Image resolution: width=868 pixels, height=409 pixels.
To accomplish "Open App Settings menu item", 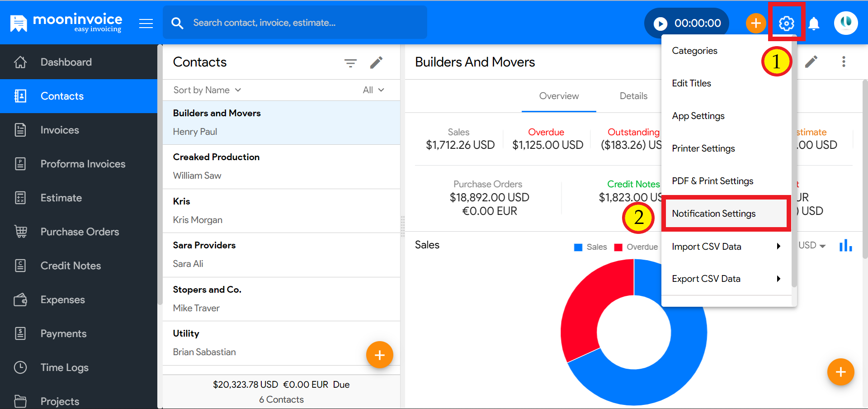I will click(726, 116).
